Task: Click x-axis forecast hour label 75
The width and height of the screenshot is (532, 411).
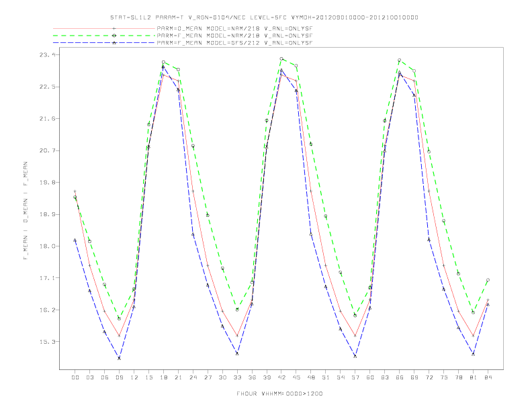Action: (x=444, y=377)
